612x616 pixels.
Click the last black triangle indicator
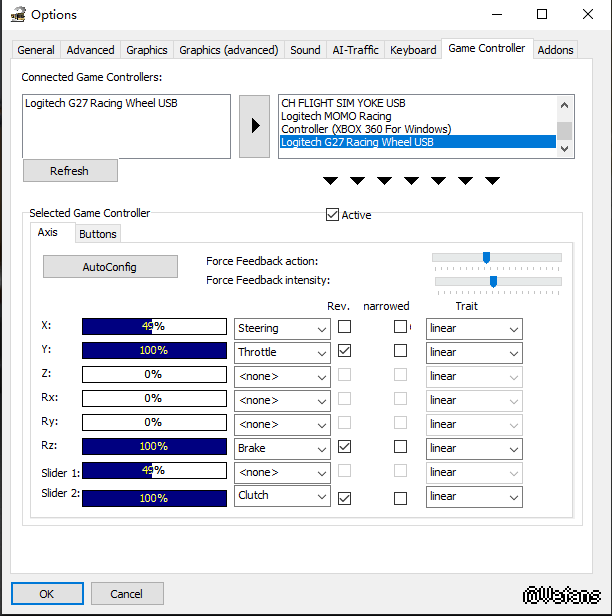(x=492, y=181)
